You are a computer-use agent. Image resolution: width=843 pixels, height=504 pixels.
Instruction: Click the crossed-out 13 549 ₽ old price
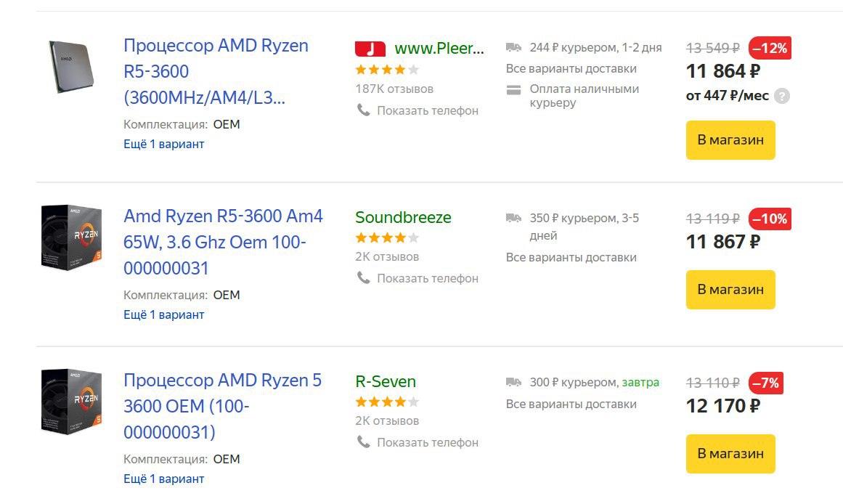tap(713, 49)
